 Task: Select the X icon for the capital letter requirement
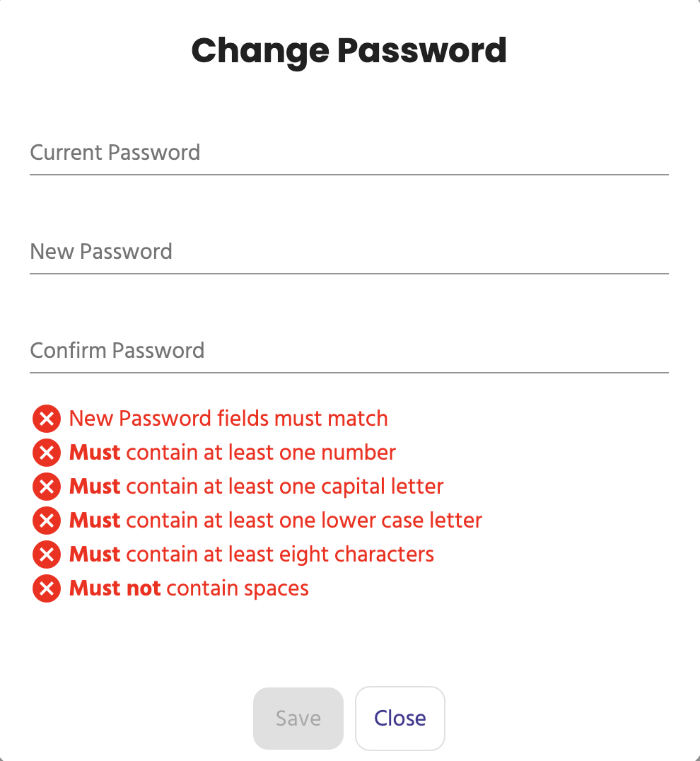(x=46, y=486)
